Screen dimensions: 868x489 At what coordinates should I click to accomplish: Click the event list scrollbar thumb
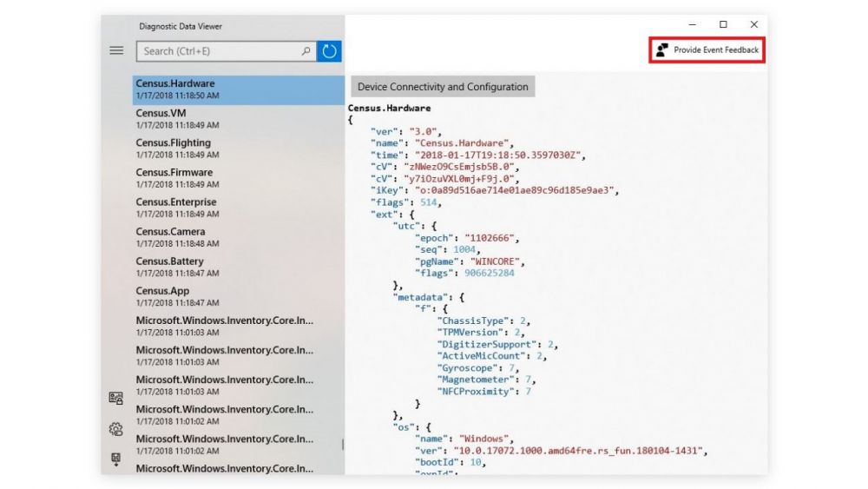click(343, 444)
